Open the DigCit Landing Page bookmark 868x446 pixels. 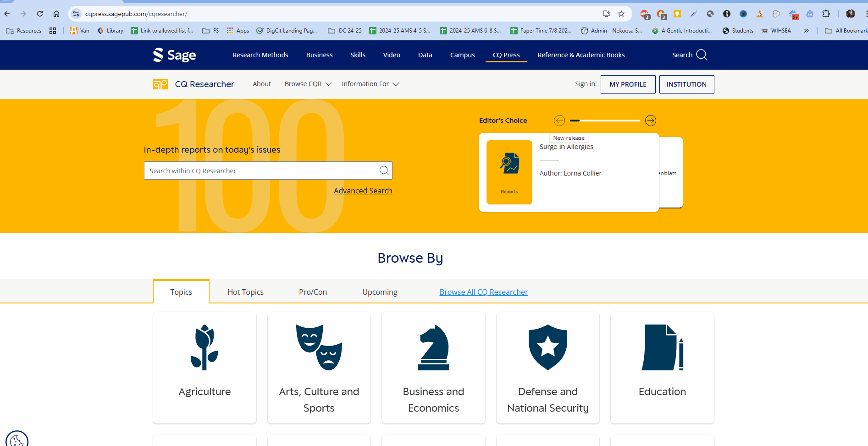click(x=287, y=31)
